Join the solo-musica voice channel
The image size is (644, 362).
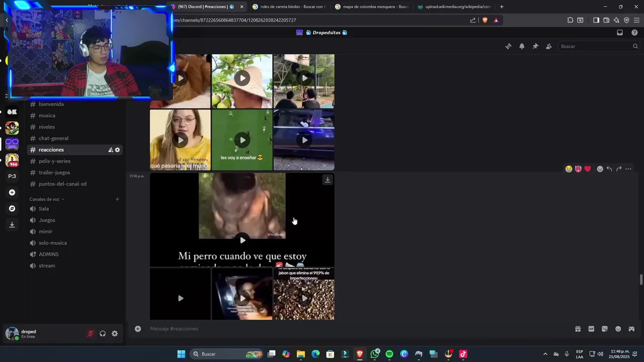[74, 243]
